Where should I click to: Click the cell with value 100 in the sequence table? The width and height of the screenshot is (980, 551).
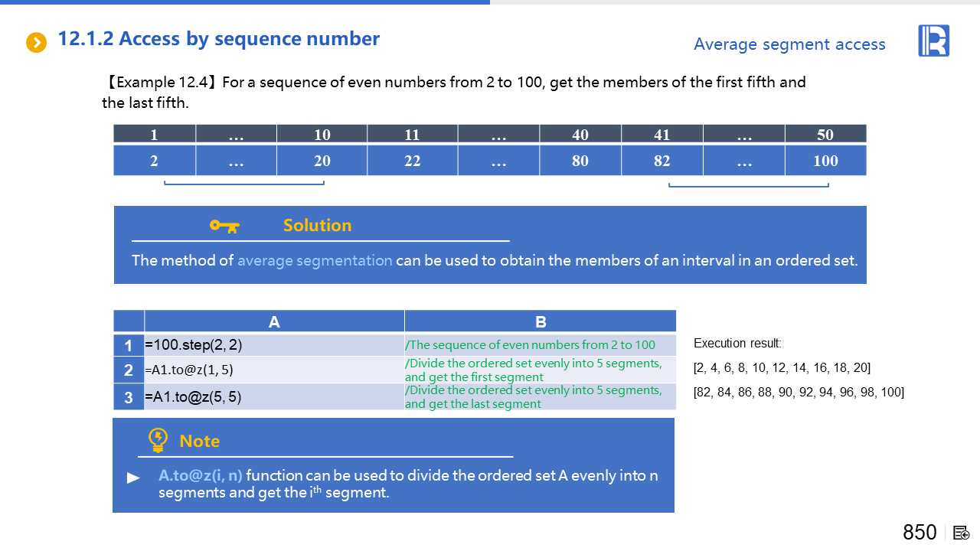coord(825,161)
